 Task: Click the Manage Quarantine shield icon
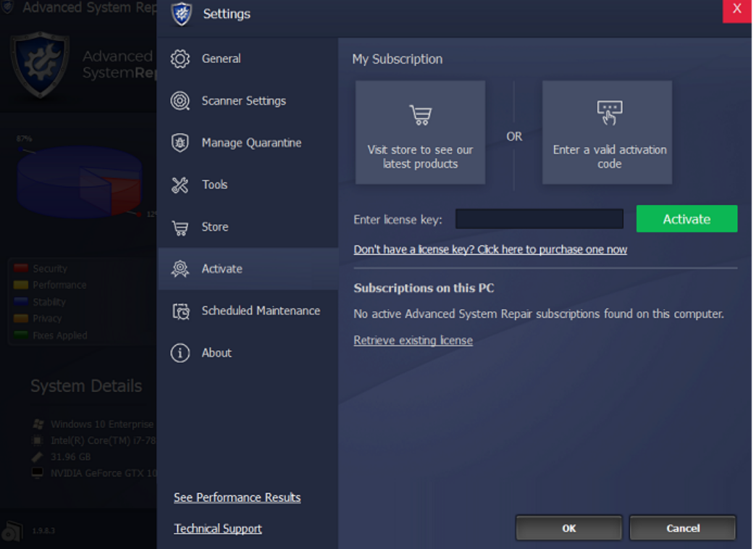point(180,143)
